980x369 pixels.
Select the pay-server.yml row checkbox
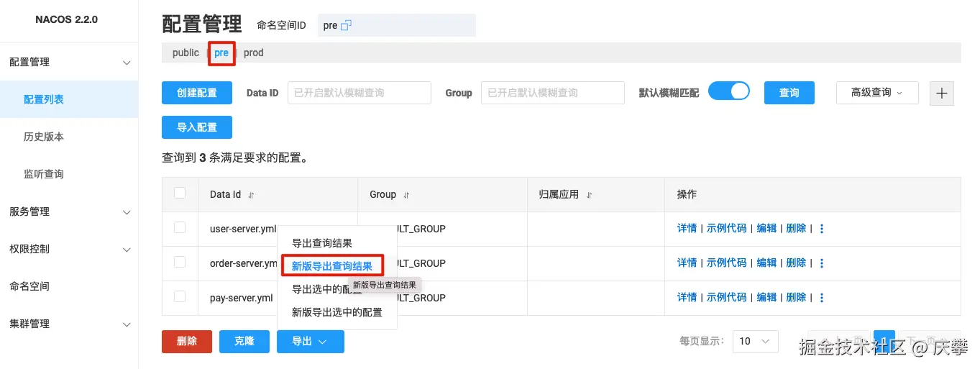(x=180, y=296)
